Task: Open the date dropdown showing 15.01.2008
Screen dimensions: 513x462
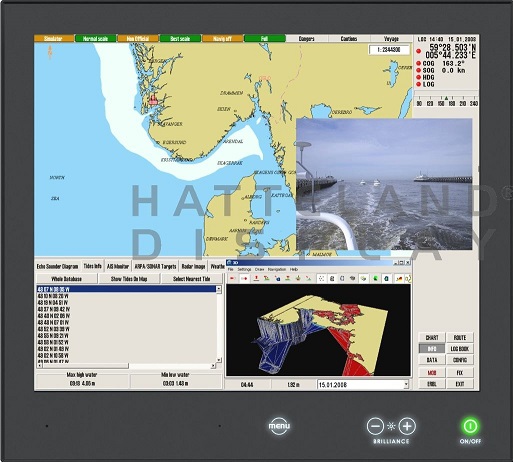Action: click(x=363, y=385)
